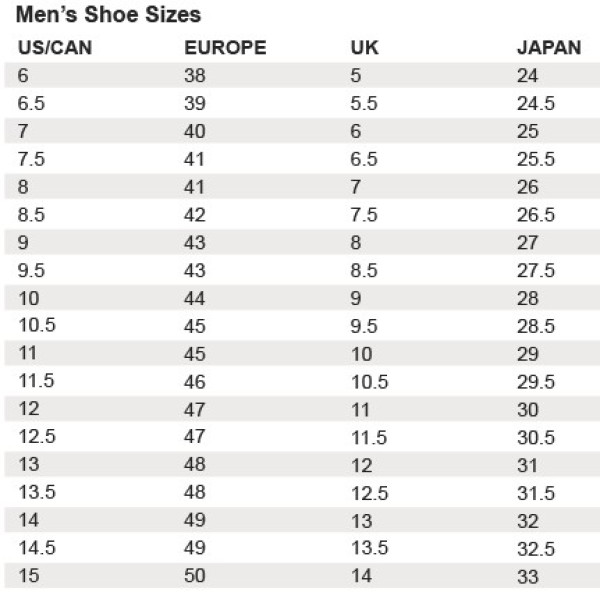Click Japan size 28.5 value
This screenshot has width=600, height=592.
pos(536,326)
